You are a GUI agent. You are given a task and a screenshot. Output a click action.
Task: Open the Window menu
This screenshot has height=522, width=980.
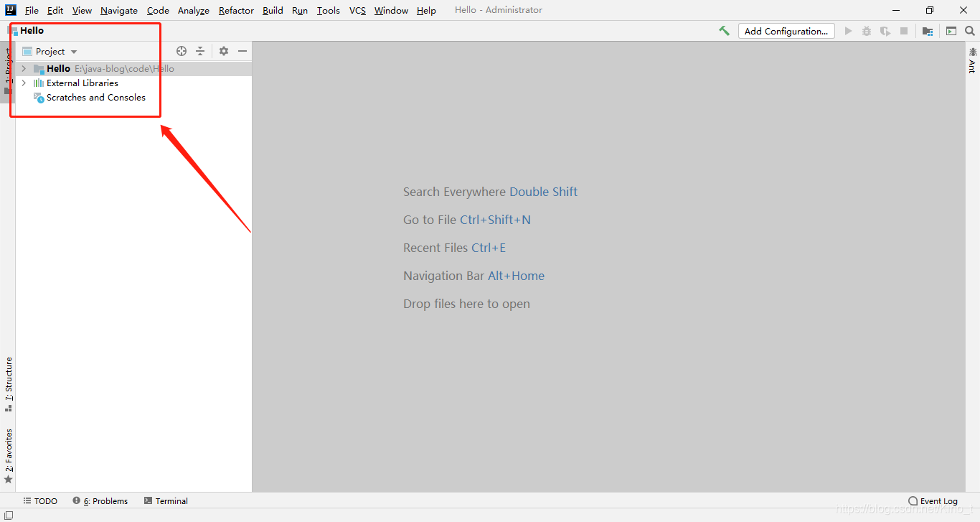[391, 10]
